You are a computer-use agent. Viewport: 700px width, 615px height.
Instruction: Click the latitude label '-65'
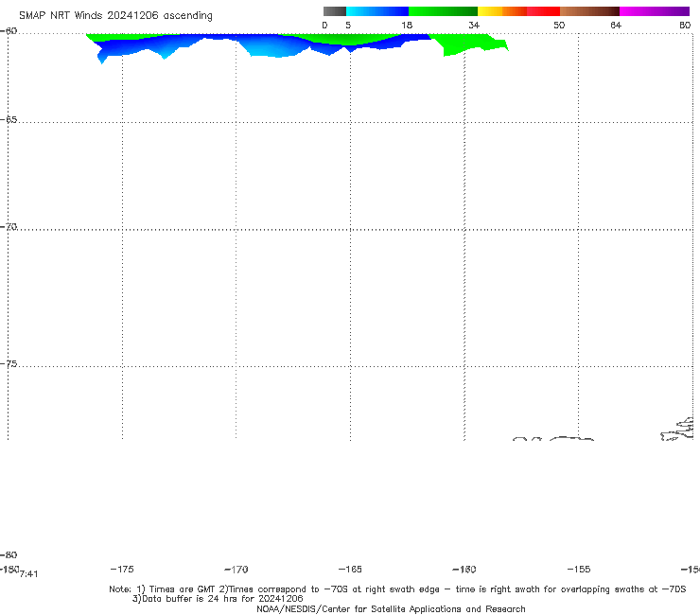click(x=9, y=120)
